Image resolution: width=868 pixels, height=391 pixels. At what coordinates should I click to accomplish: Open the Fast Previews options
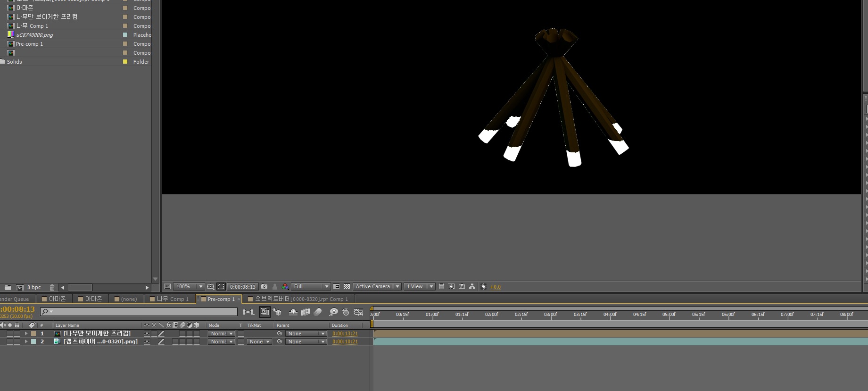[x=451, y=286]
